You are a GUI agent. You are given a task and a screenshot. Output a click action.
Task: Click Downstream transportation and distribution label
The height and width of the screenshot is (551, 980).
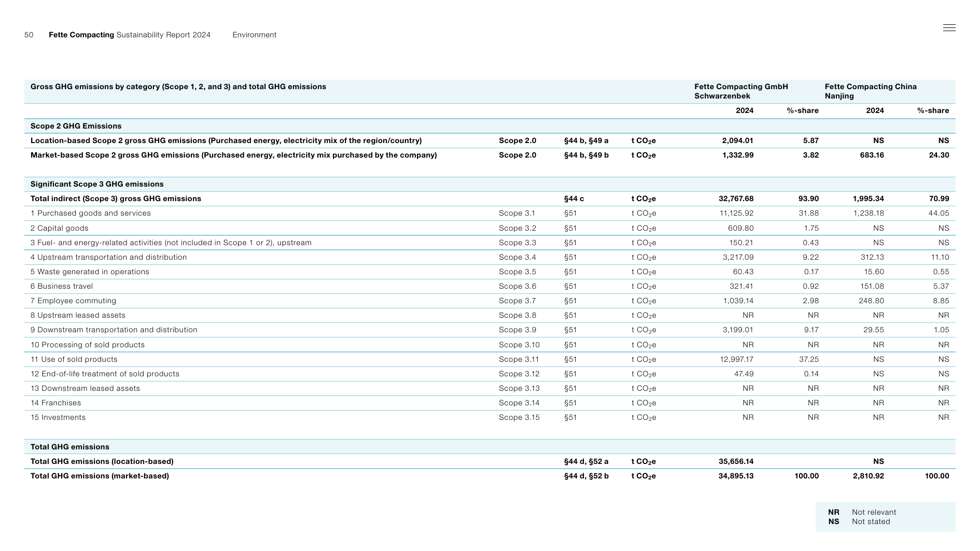pyautogui.click(x=114, y=330)
